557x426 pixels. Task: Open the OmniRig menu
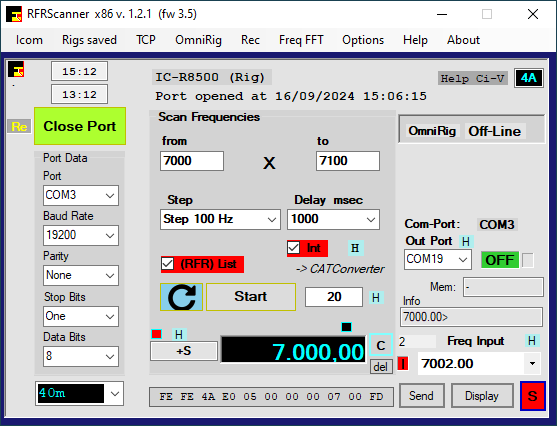pos(198,40)
